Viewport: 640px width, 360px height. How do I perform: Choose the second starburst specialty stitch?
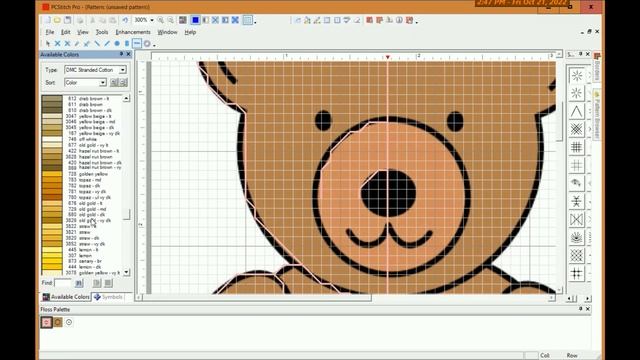tap(576, 93)
